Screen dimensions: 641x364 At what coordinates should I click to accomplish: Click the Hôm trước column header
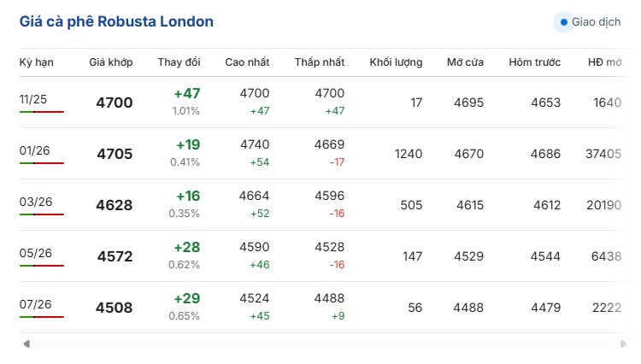click(534, 62)
